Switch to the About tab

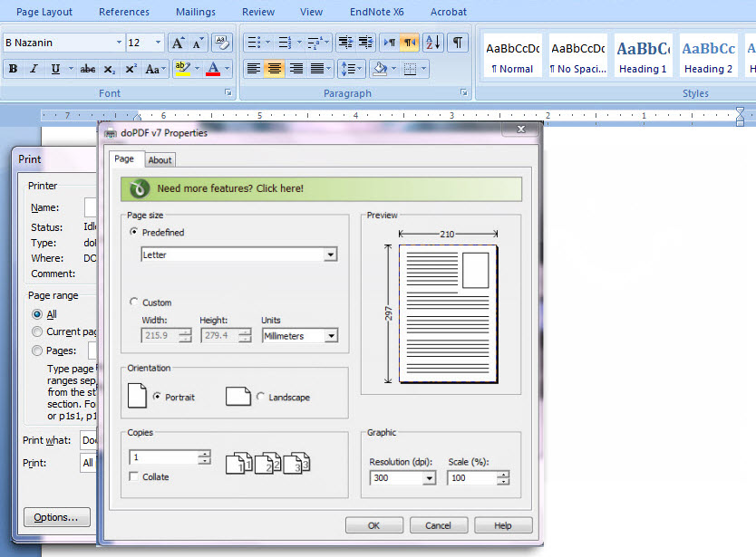160,160
